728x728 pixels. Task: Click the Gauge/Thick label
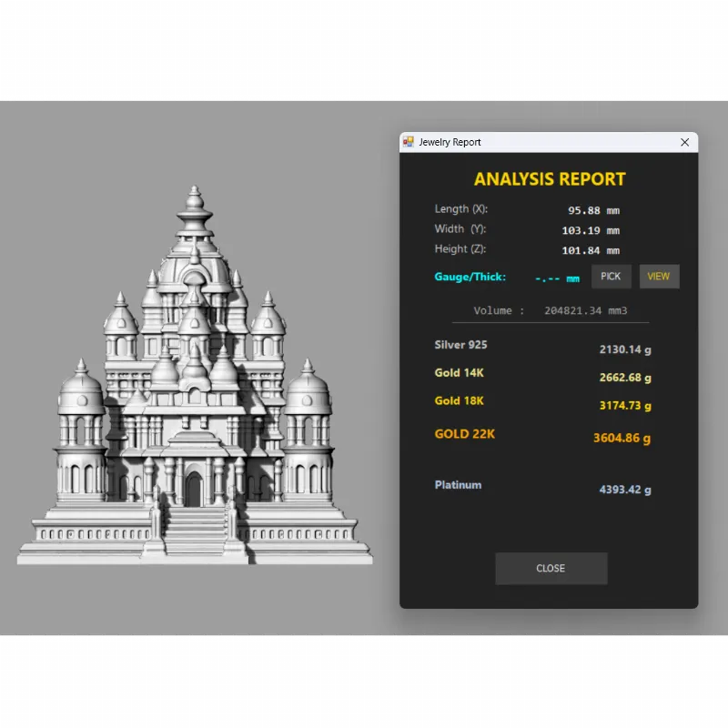tap(470, 277)
